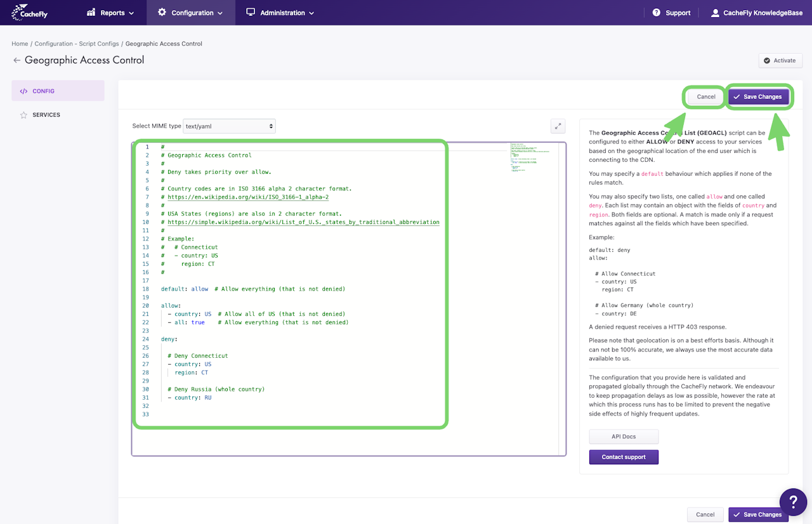Click the API Docs button
812x524 pixels.
[x=624, y=436]
